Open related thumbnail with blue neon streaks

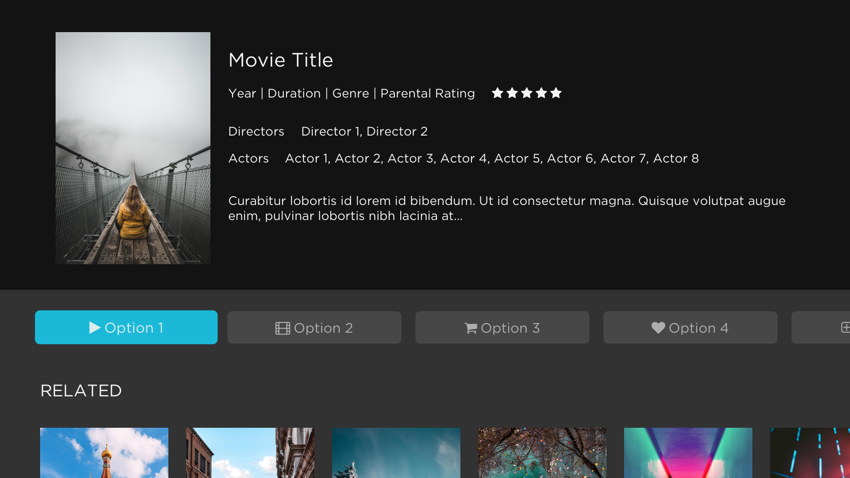point(810,453)
